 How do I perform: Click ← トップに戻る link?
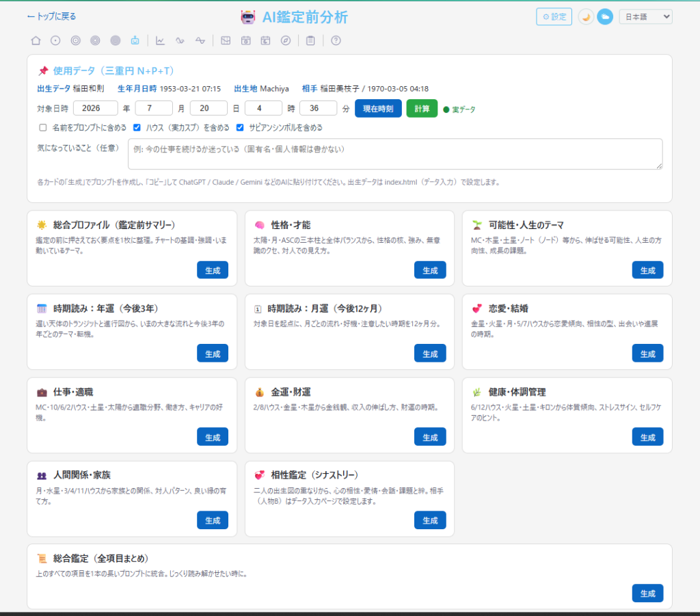click(52, 16)
